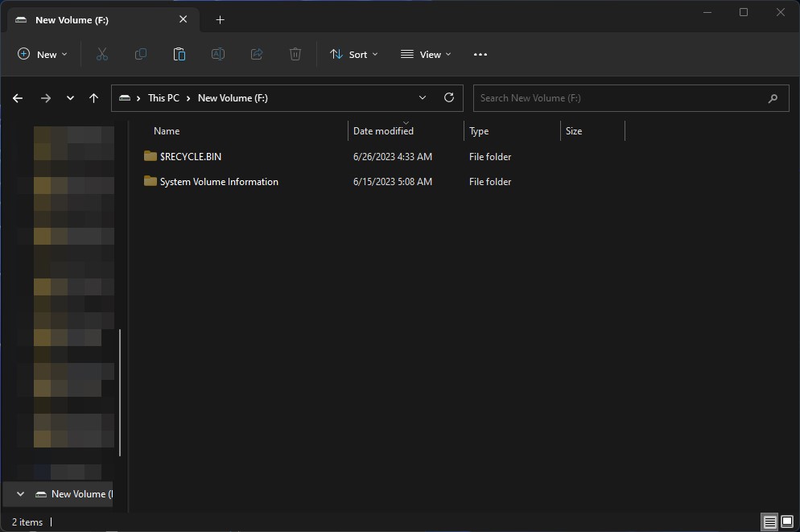Viewport: 800px width, 532px height.
Task: Expand the address bar history dropdown
Action: pos(422,97)
